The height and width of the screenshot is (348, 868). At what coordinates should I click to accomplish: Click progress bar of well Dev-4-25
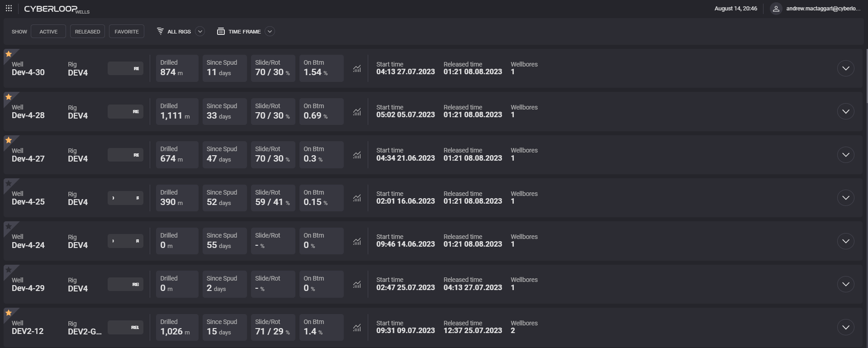125,198
